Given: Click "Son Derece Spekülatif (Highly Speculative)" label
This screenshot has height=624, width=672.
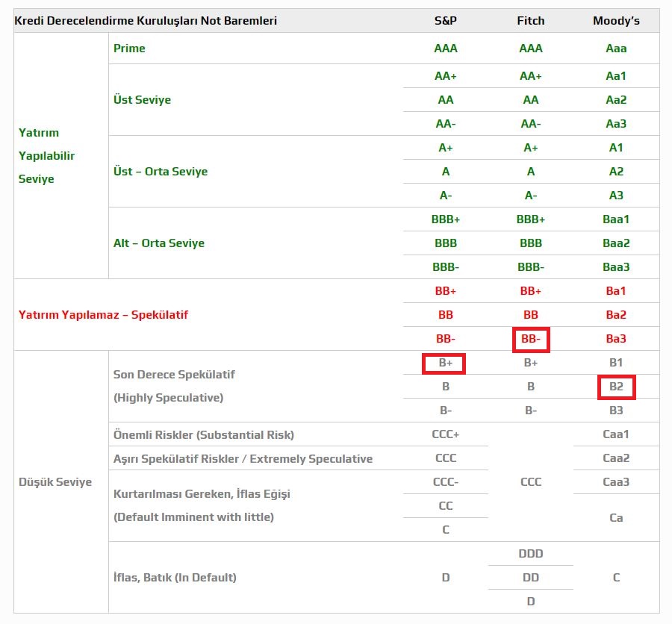Looking at the screenshot, I should (x=174, y=386).
